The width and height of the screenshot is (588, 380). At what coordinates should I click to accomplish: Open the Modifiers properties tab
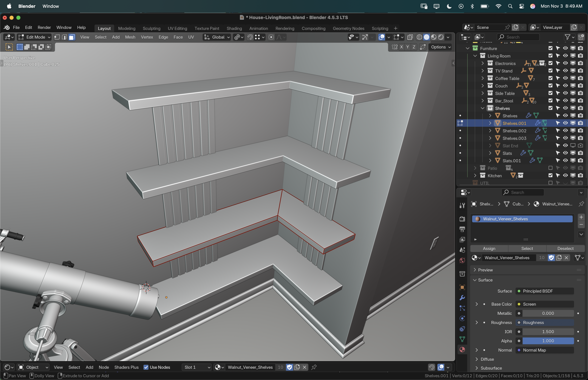click(x=462, y=298)
